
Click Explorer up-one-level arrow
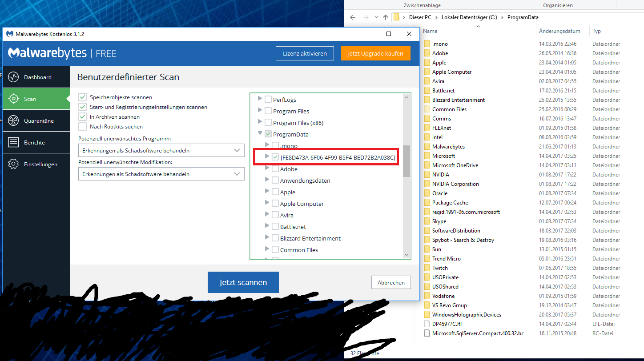tap(386, 17)
